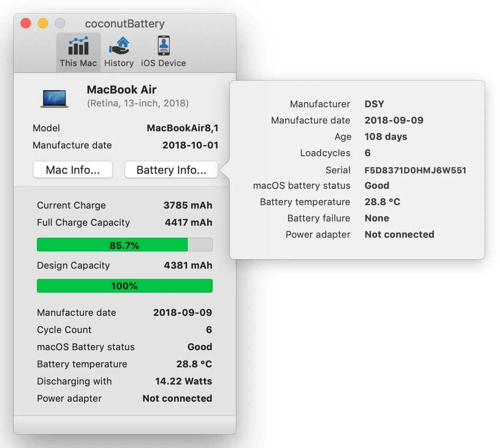This screenshot has width=500, height=448.
Task: Select main window Power adapter Not connected
Action: point(177,398)
